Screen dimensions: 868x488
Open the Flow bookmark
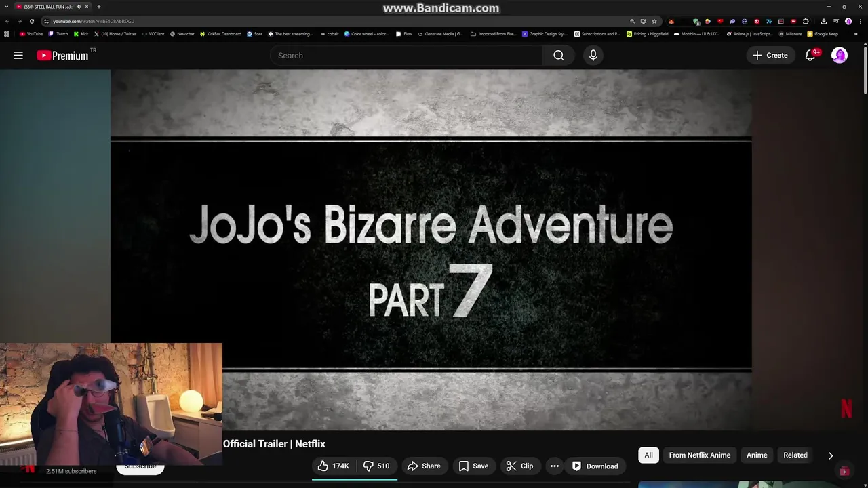(403, 33)
